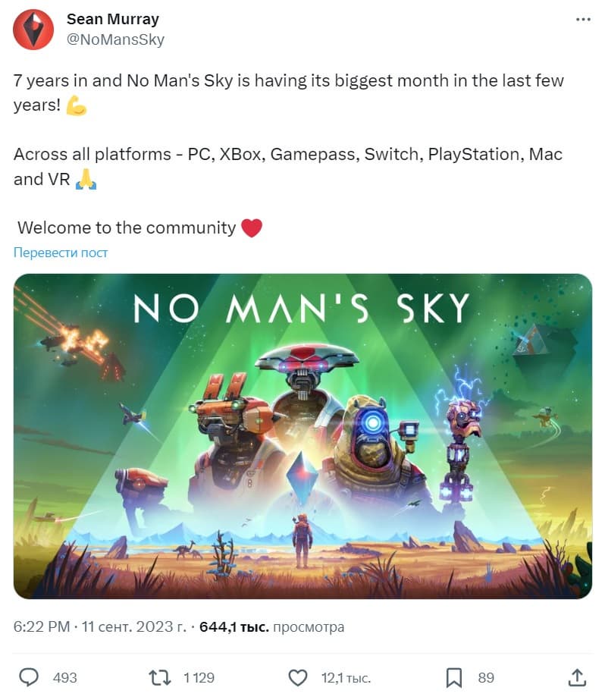Like the post with heart icon
The height and width of the screenshot is (700, 605).
click(x=298, y=678)
